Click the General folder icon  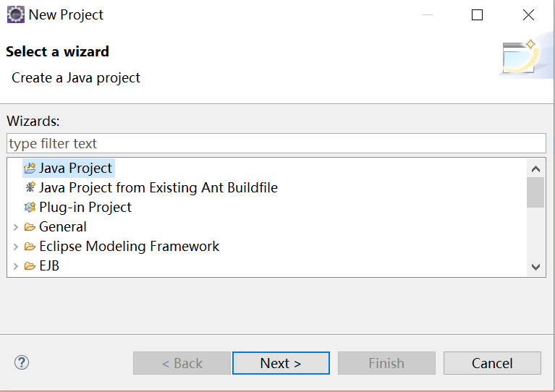[x=30, y=227]
